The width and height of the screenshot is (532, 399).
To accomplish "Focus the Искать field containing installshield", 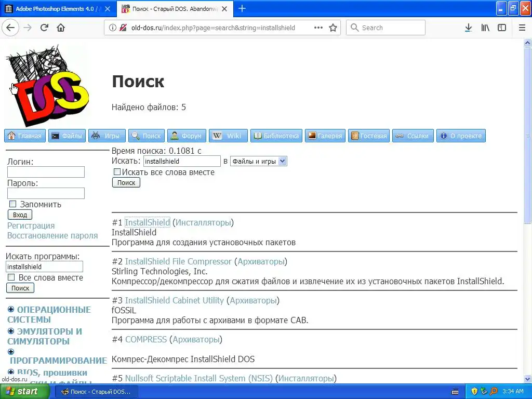I will tap(182, 161).
